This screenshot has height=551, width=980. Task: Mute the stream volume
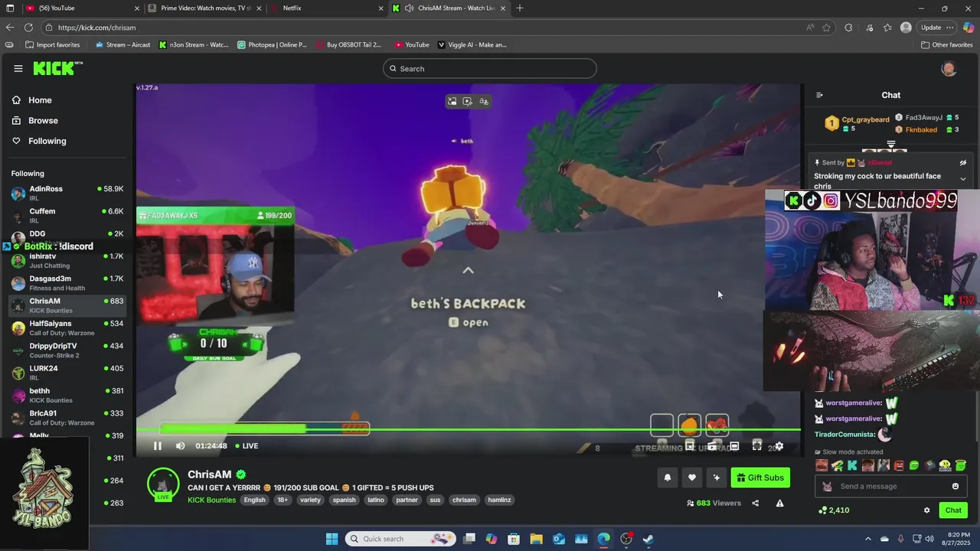click(181, 446)
